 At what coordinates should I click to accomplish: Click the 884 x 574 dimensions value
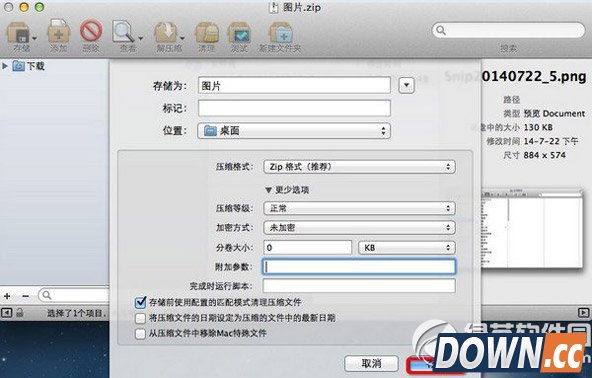point(544,155)
